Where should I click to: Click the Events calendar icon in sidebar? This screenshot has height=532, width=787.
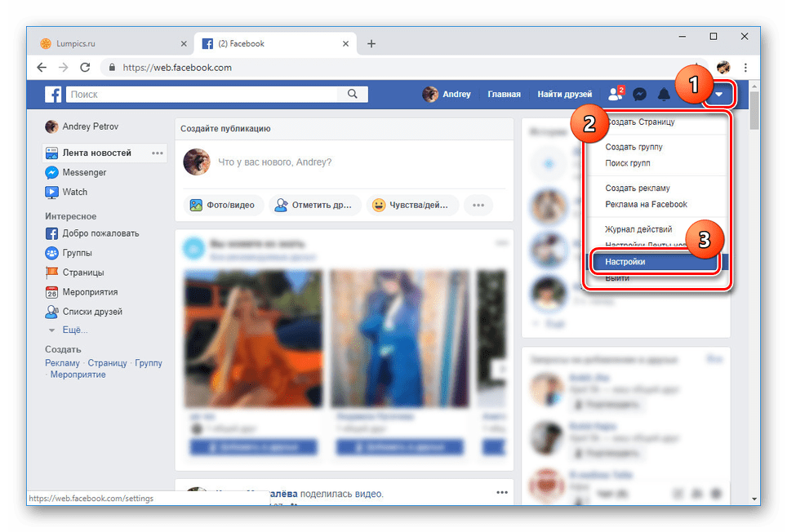coord(51,292)
